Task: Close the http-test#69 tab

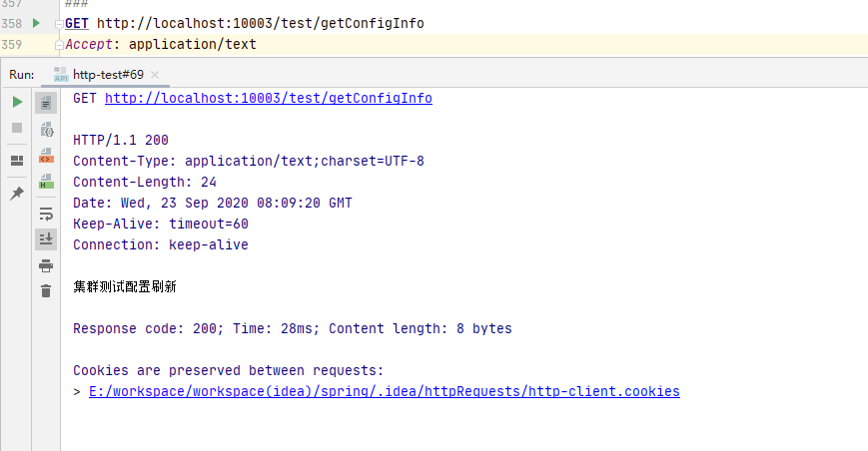Action: pyautogui.click(x=153, y=75)
